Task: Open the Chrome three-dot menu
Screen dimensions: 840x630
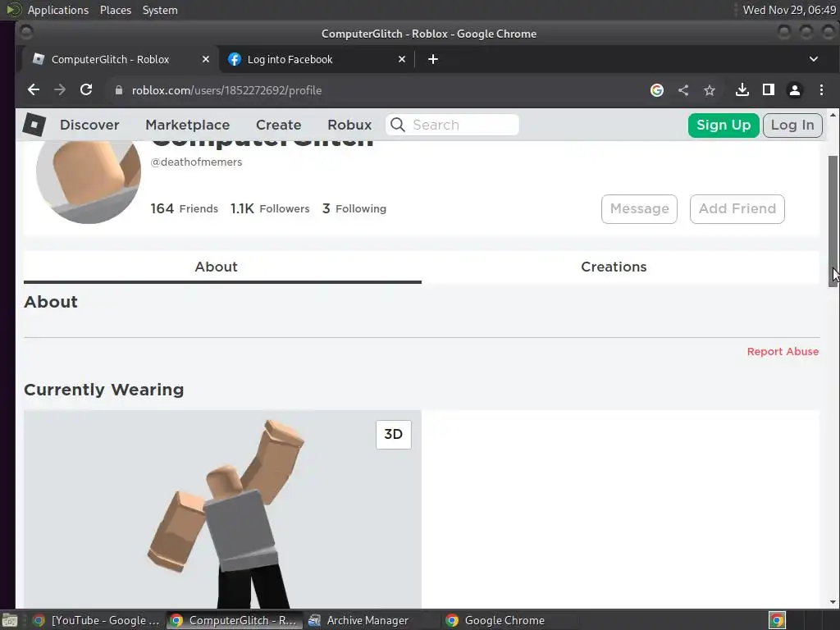Action: pyautogui.click(x=821, y=90)
